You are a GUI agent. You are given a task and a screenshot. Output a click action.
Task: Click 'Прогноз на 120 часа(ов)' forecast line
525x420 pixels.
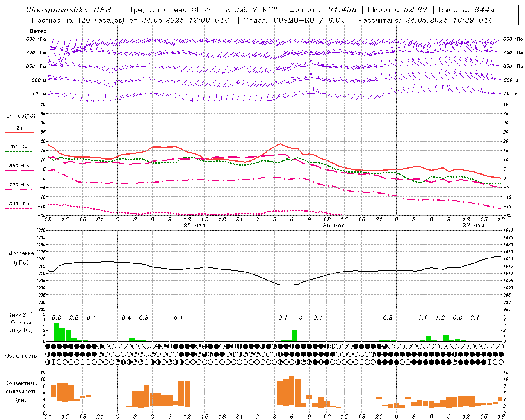[79, 20]
